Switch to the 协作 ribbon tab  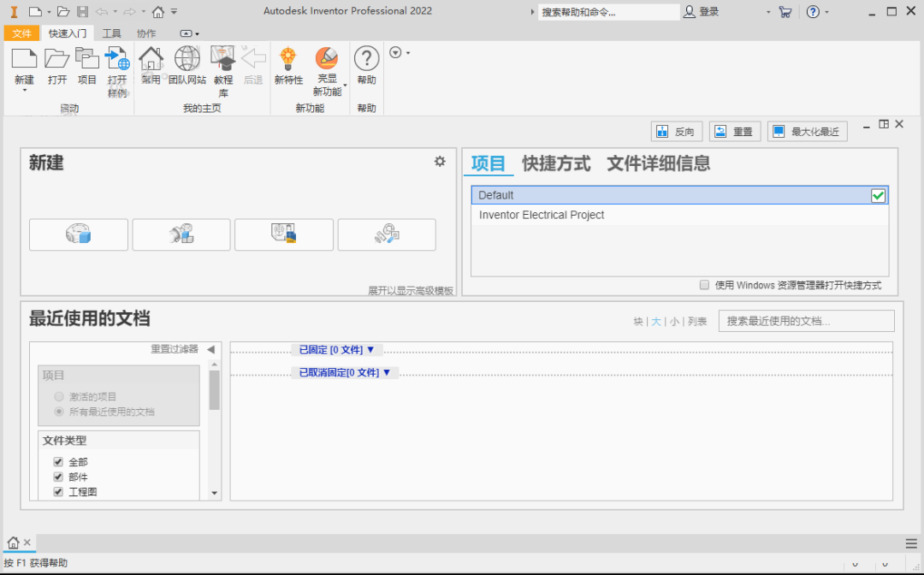tap(146, 33)
